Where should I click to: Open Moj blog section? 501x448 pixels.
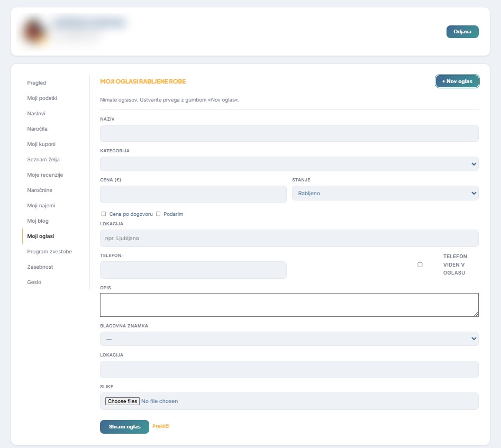38,221
